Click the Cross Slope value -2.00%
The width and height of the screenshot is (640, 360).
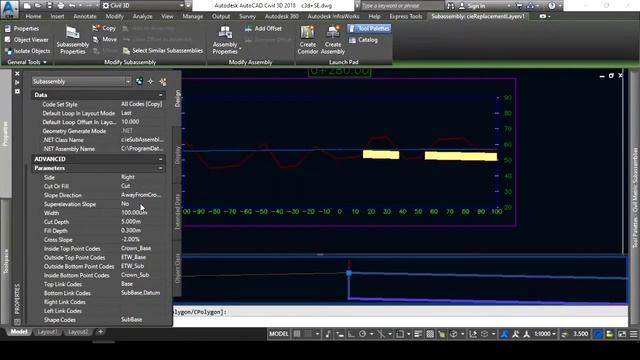coord(142,240)
